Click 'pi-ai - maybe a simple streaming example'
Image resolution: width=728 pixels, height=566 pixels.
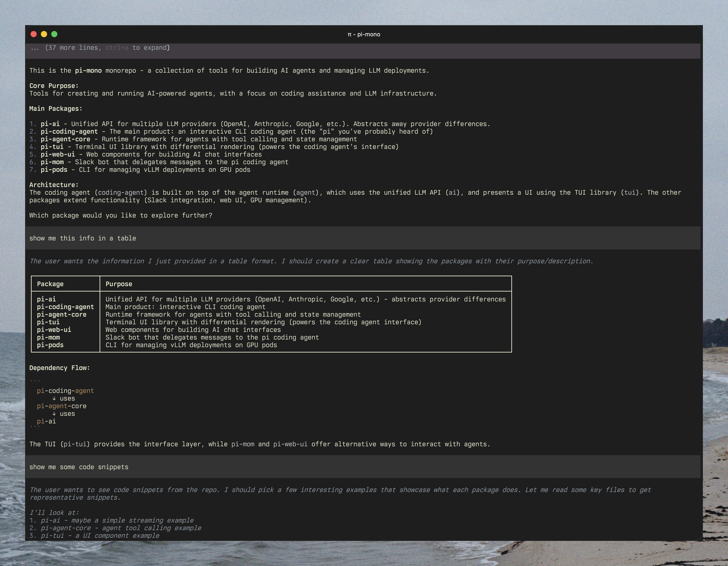[117, 521]
